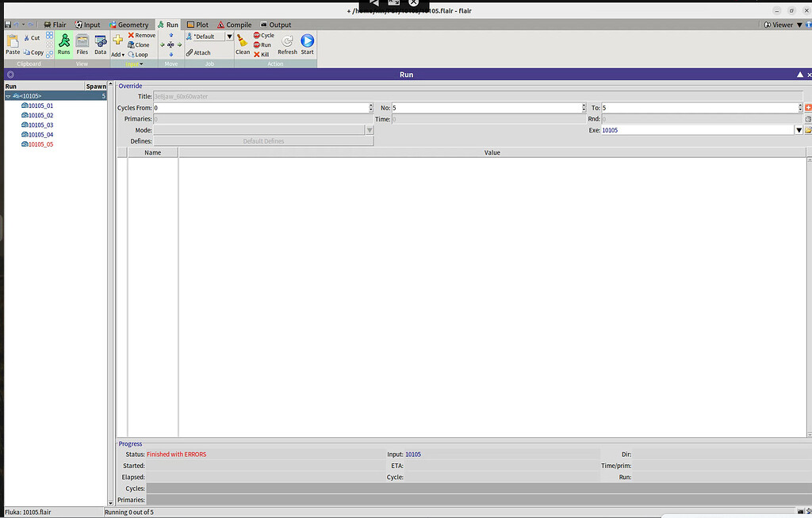Browse for Exe with folder icon
Image resolution: width=812 pixels, height=518 pixels.
pyautogui.click(x=808, y=130)
